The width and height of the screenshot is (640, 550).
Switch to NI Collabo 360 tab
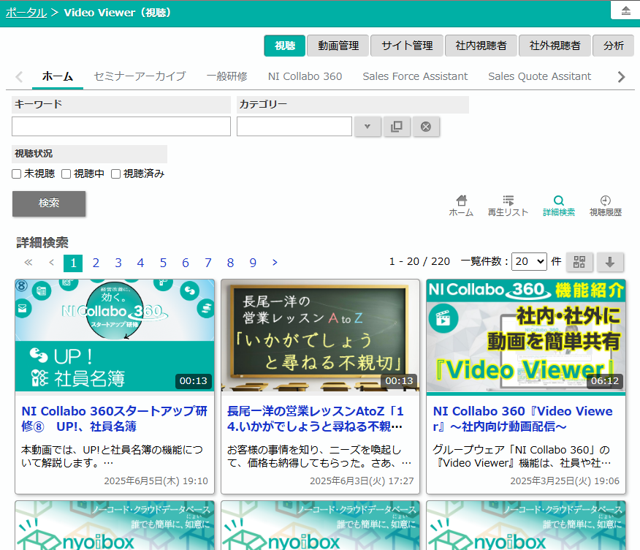pyautogui.click(x=305, y=76)
